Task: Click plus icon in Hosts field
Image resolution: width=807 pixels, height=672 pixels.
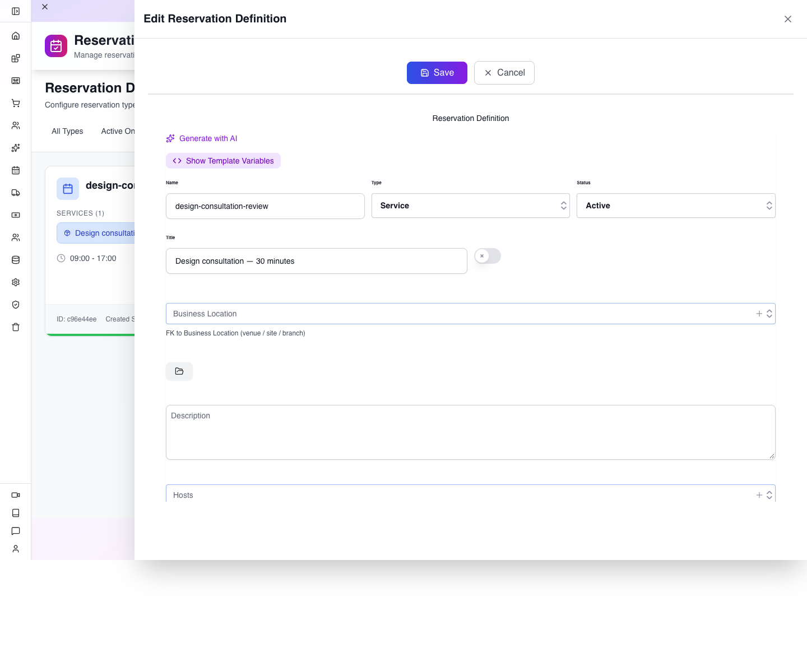Action: (759, 495)
